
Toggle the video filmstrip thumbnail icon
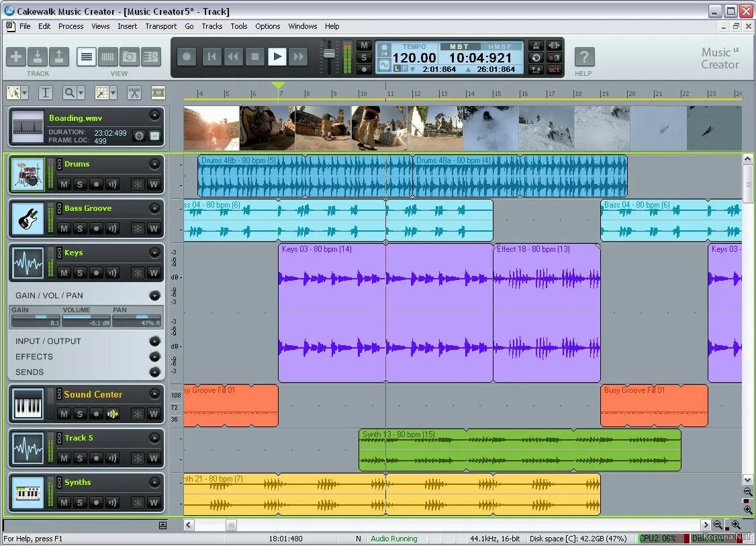158,93
